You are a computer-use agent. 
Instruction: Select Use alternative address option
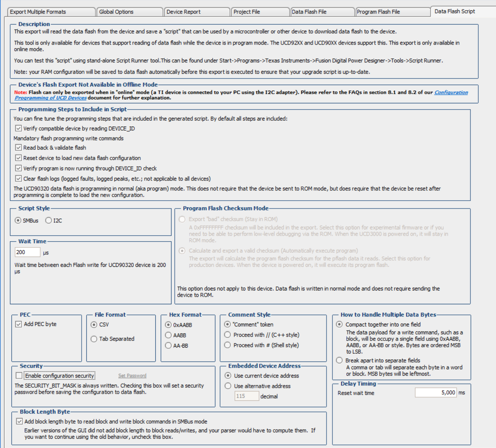click(228, 386)
